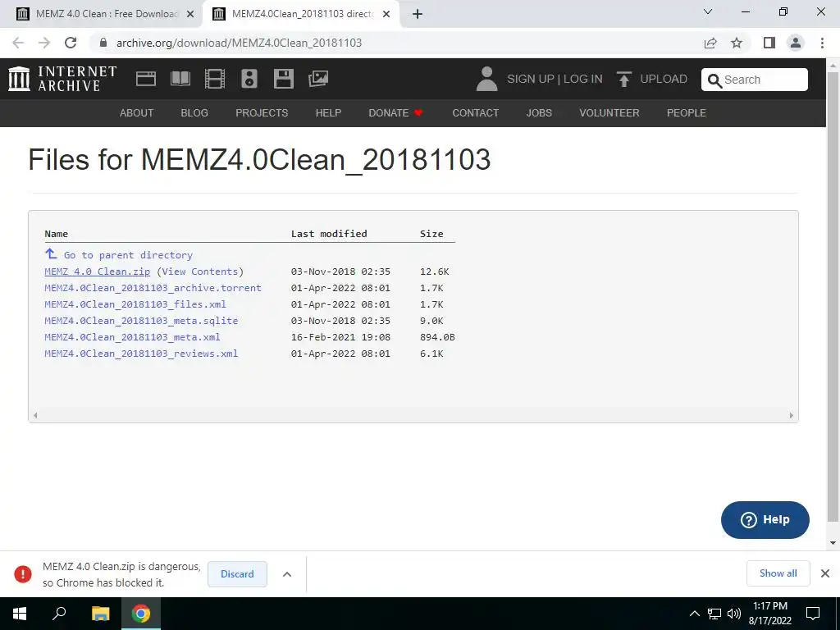Discard the blocked download

[237, 573]
